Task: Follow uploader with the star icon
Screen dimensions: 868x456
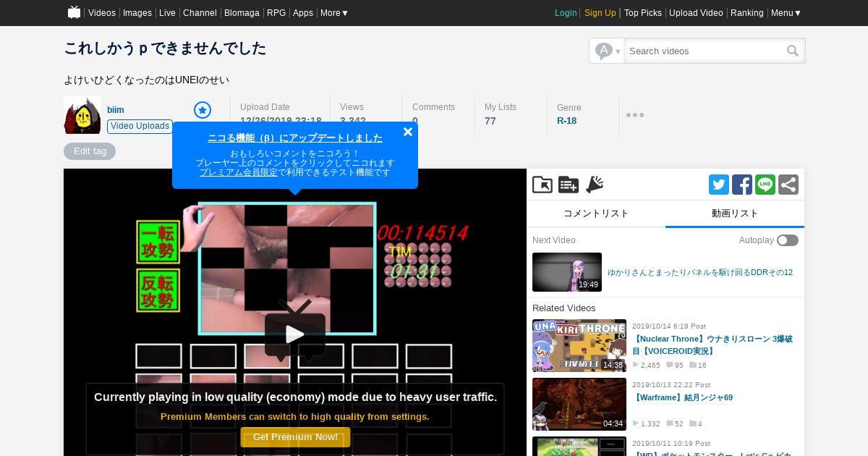Action: click(203, 110)
